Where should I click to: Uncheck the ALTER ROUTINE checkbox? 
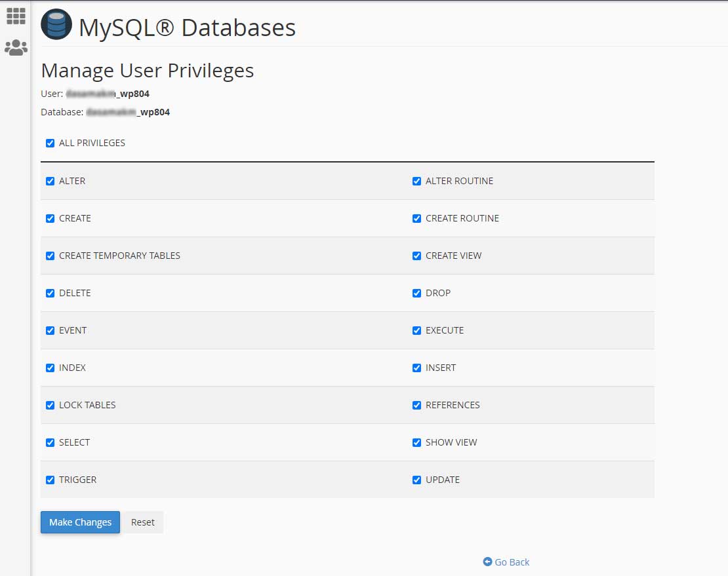click(x=416, y=181)
